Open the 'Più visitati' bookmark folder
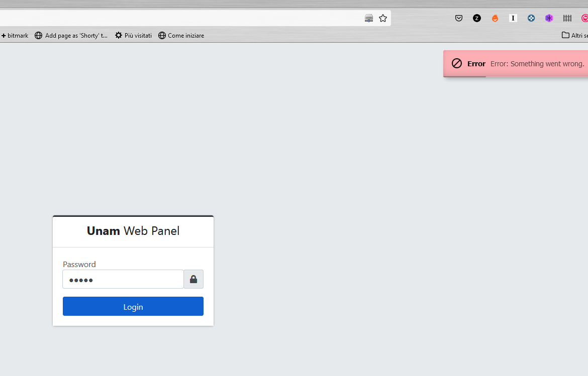This screenshot has height=376, width=588. click(133, 35)
